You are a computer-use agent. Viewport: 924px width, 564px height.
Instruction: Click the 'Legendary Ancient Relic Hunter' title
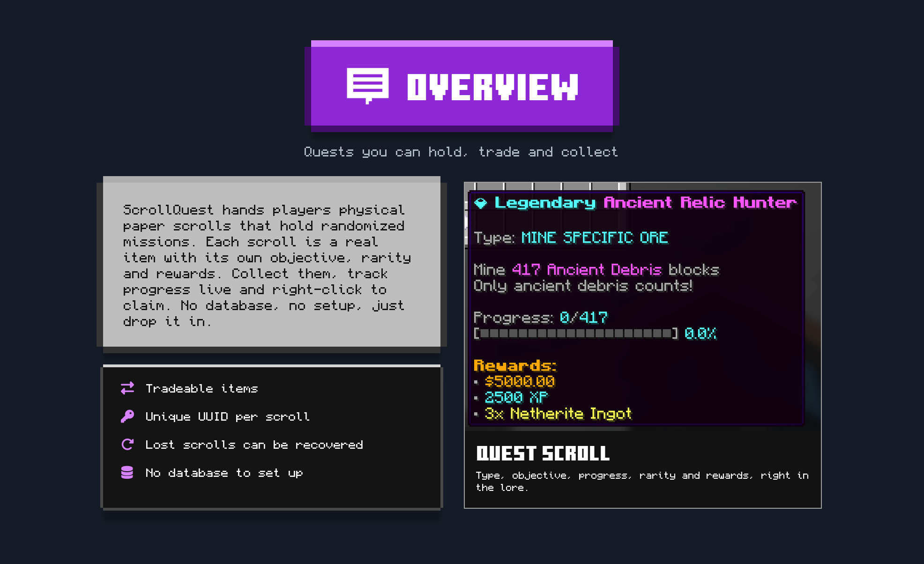coord(646,203)
